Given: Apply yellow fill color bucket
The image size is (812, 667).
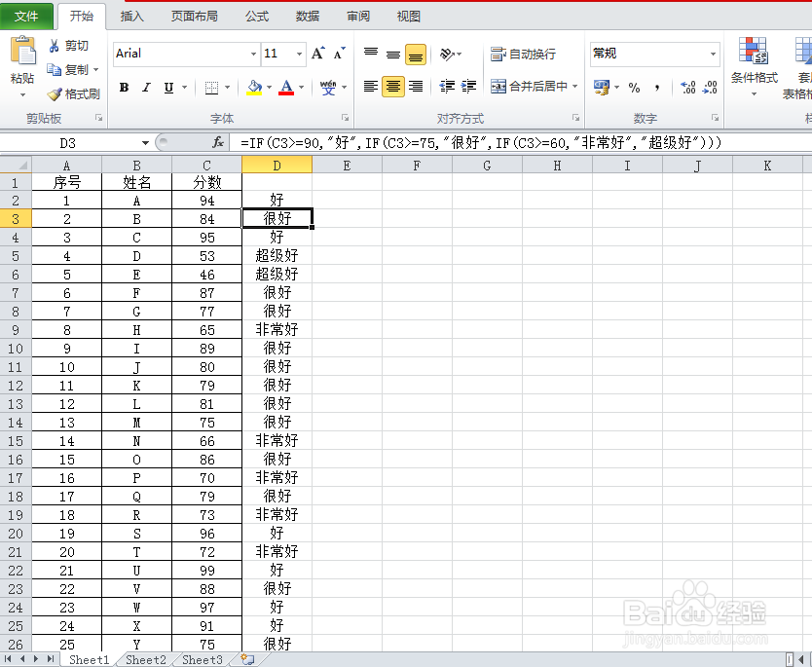Looking at the screenshot, I should tap(254, 87).
